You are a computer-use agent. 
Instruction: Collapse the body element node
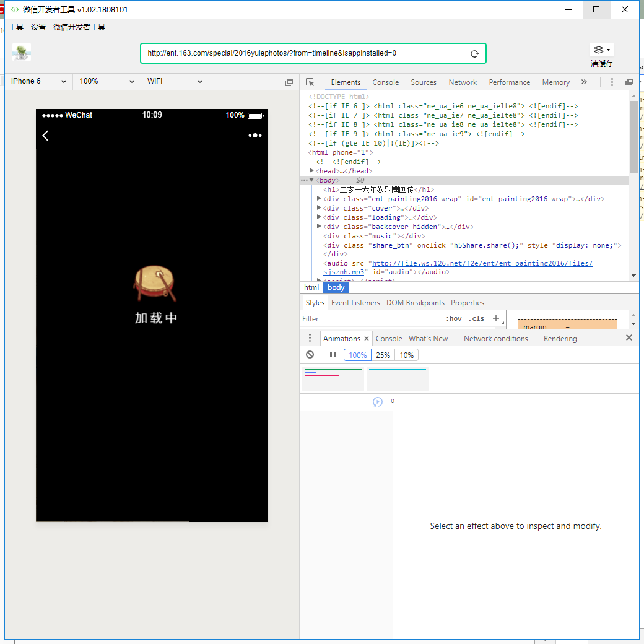[x=311, y=180]
